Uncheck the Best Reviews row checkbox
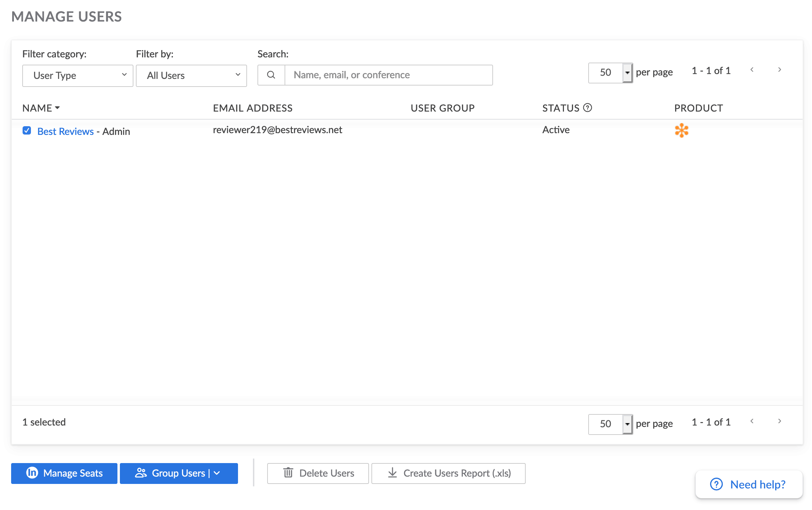 pos(27,130)
